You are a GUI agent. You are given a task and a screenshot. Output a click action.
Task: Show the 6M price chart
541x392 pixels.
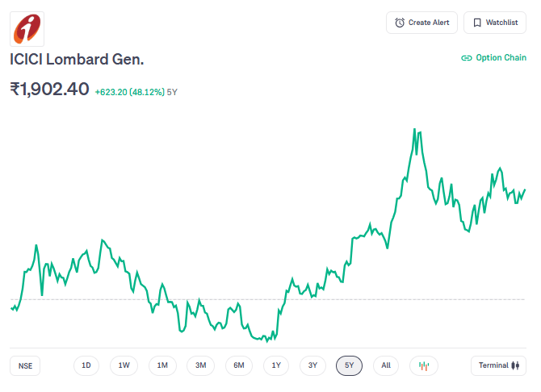[239, 365]
